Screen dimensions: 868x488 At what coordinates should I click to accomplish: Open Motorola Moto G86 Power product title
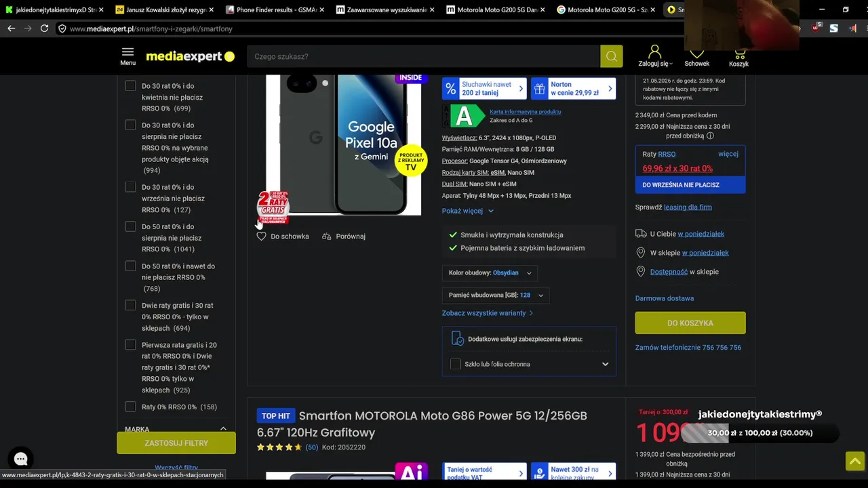[x=422, y=424]
